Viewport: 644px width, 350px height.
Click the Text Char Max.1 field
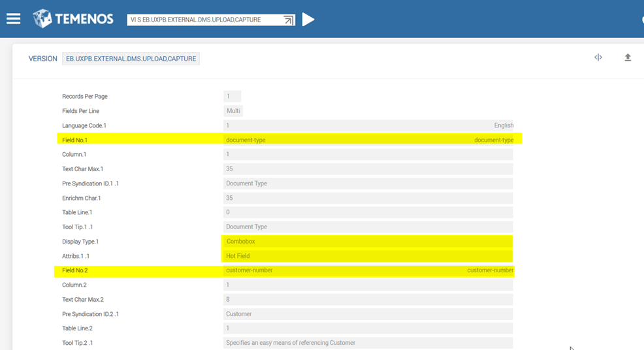[x=367, y=169]
